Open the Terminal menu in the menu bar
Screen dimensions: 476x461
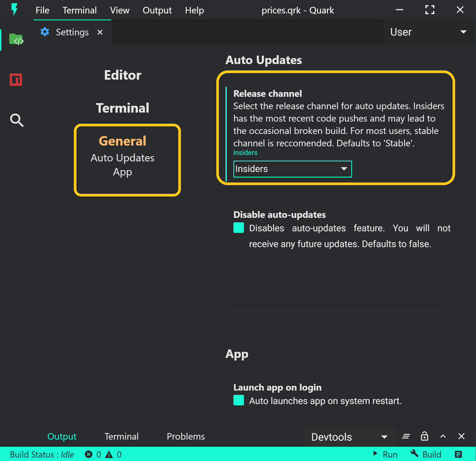pyautogui.click(x=80, y=10)
